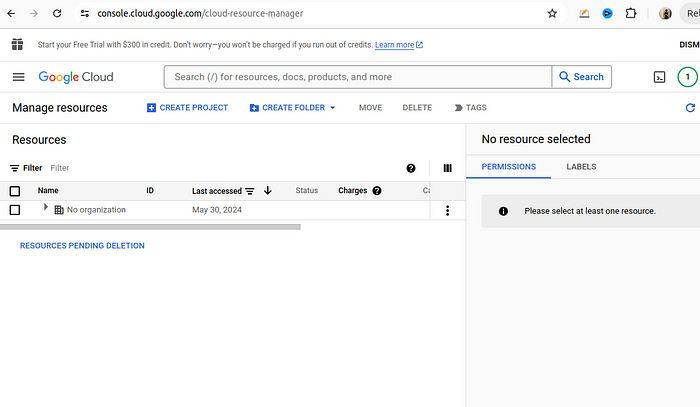Reload the page with the browser refresh icon
The height and width of the screenshot is (407, 700).
(57, 13)
